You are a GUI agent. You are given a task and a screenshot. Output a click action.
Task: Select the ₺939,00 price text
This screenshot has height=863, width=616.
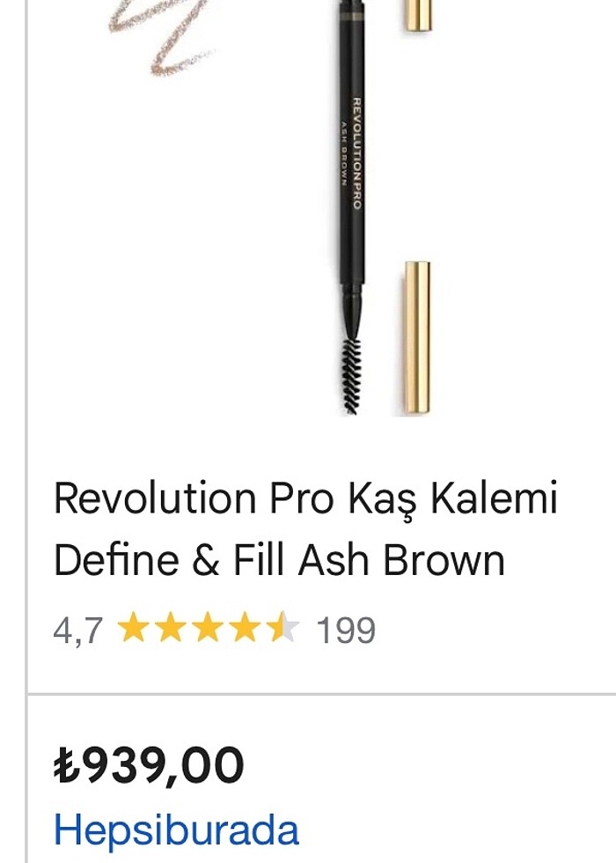pos(149,765)
